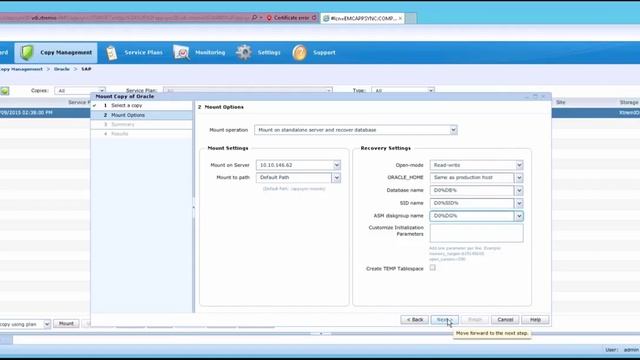Click the Oracle breadcrumb link
640x360 pixels.
[x=62, y=69]
